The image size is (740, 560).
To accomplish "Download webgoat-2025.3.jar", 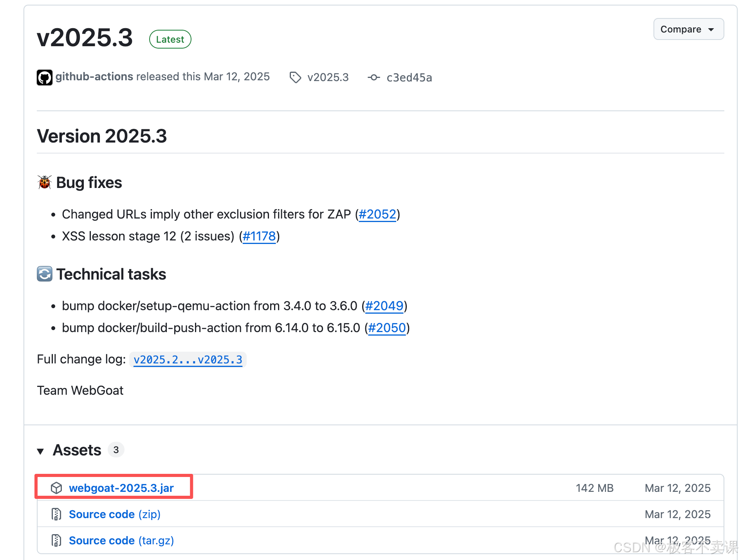I will point(121,488).
